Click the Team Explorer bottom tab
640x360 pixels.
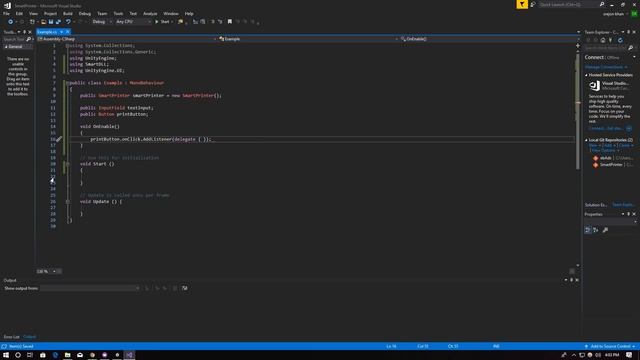[x=623, y=205]
